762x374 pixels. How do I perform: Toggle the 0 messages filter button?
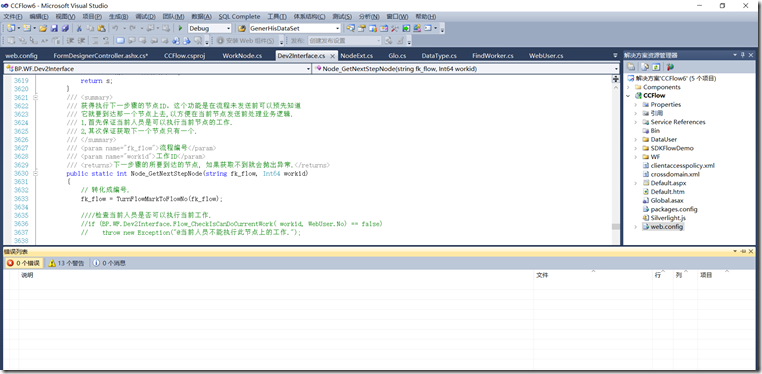pyautogui.click(x=109, y=263)
